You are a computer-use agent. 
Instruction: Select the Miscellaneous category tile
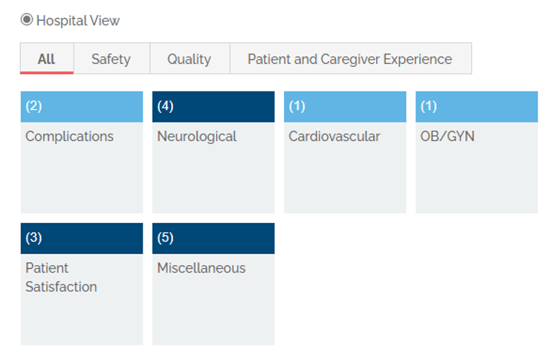tap(213, 284)
